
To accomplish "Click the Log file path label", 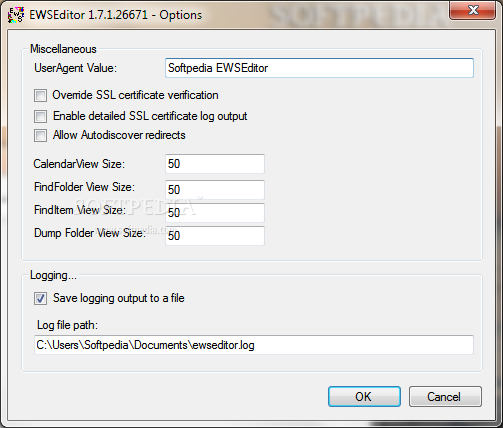I will (67, 325).
